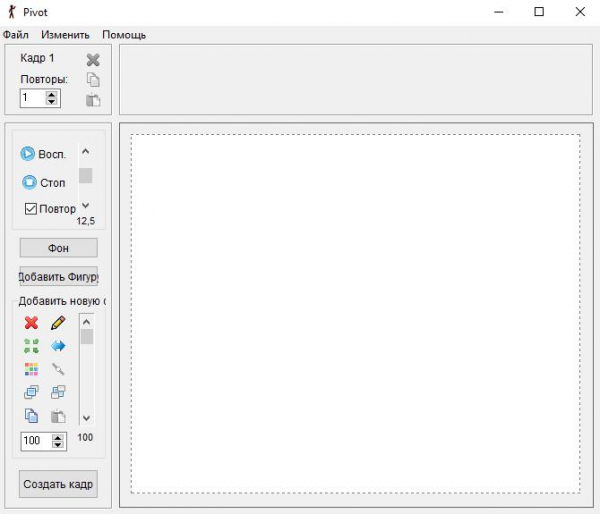600x514 pixels.
Task: Decrease Повторы repeat count down arrow
Action: [51, 101]
